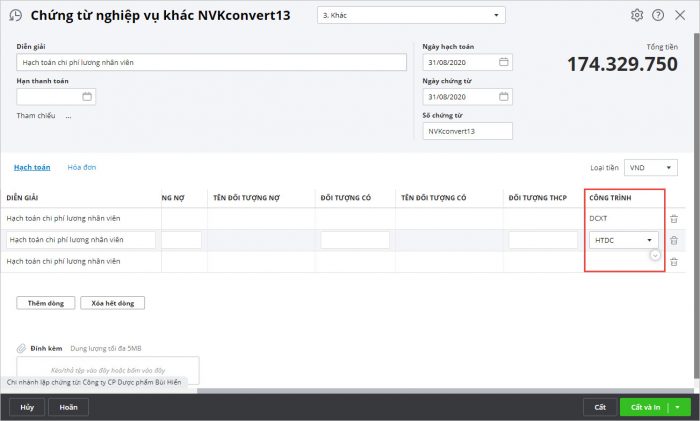Click the Xóa hết dòng button
The height and width of the screenshot is (421, 700).
[112, 303]
